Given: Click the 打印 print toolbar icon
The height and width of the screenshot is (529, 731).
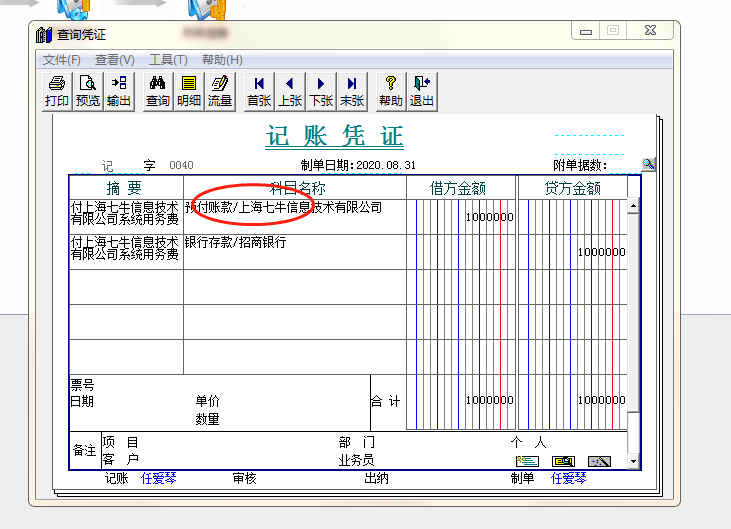Looking at the screenshot, I should 56,91.
